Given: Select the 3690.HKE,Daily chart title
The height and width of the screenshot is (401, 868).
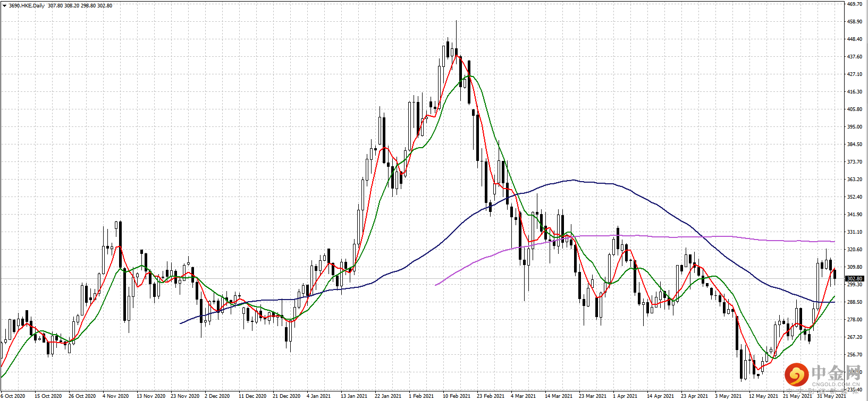Looking at the screenshot, I should 27,6.
